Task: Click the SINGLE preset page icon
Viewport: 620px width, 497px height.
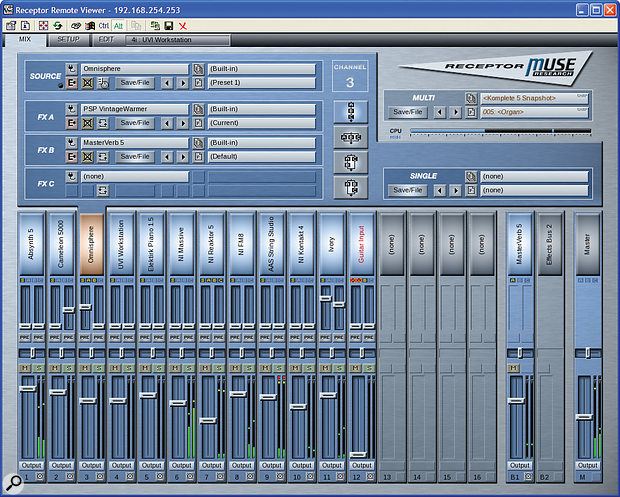Action: point(471,190)
